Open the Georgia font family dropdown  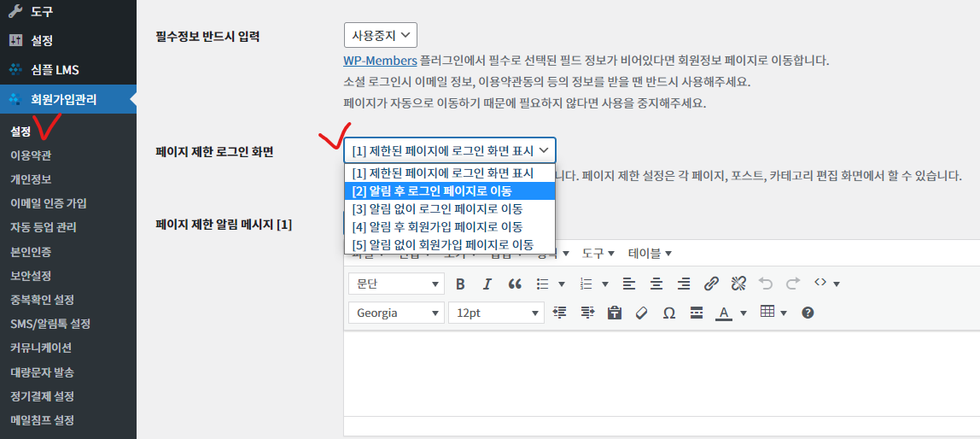[x=397, y=312]
